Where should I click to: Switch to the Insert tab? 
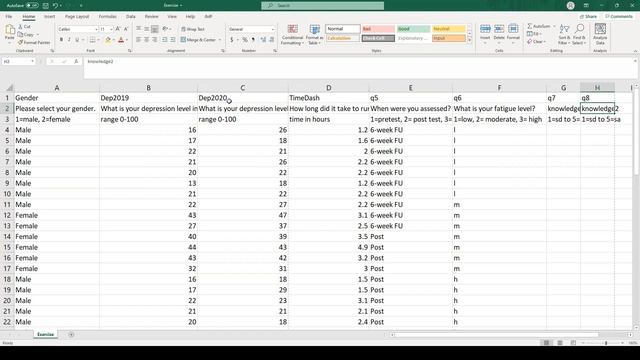pos(49,17)
